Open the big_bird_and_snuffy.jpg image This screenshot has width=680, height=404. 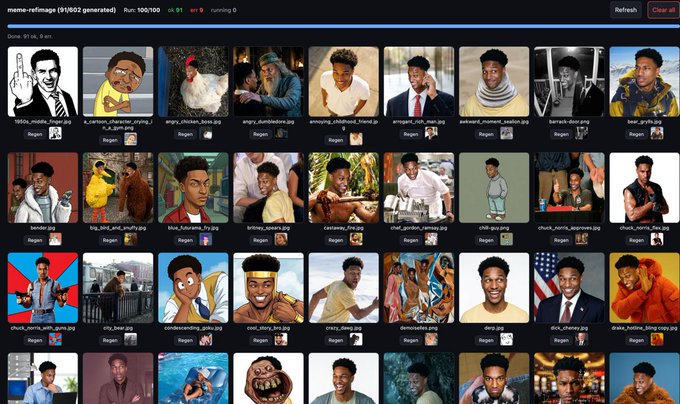click(118, 187)
